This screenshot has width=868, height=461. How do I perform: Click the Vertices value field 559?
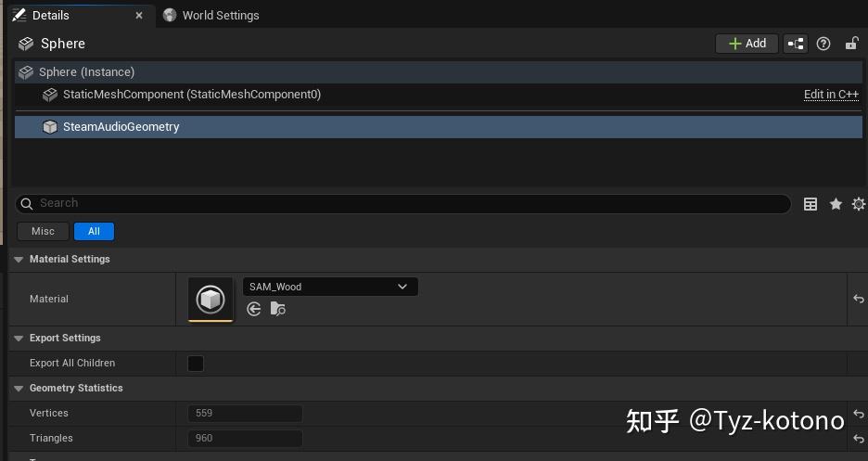(x=245, y=414)
